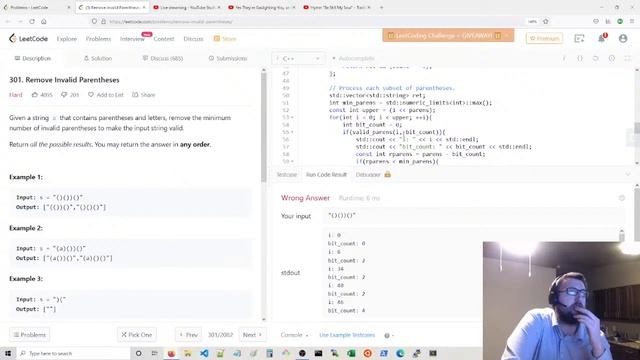Open the help icon near testcases
640x360 pixels.
[x=387, y=335]
